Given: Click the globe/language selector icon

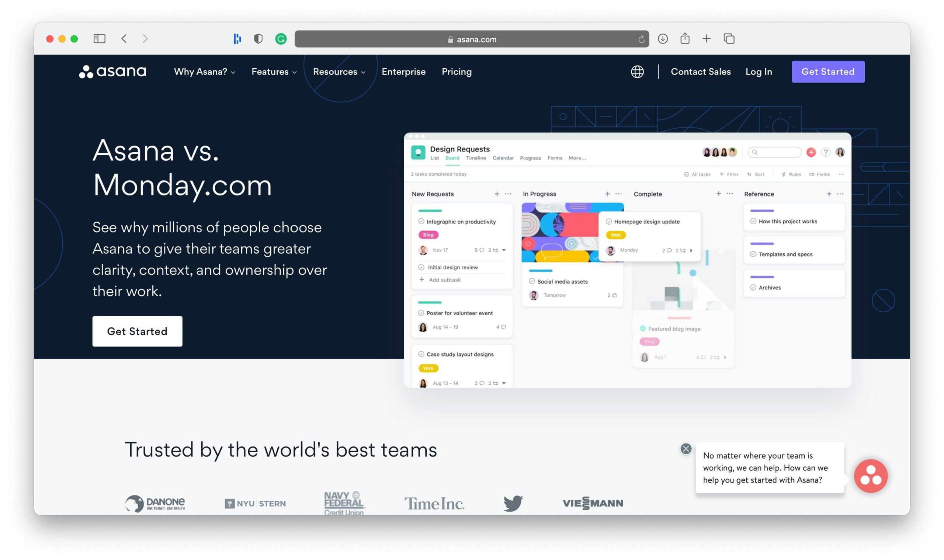Looking at the screenshot, I should (637, 71).
